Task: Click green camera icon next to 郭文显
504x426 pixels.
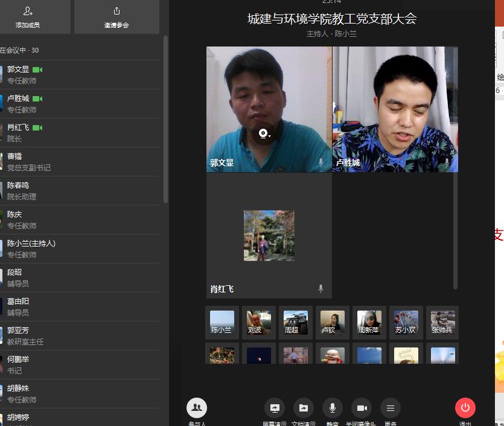Action: 37,69
